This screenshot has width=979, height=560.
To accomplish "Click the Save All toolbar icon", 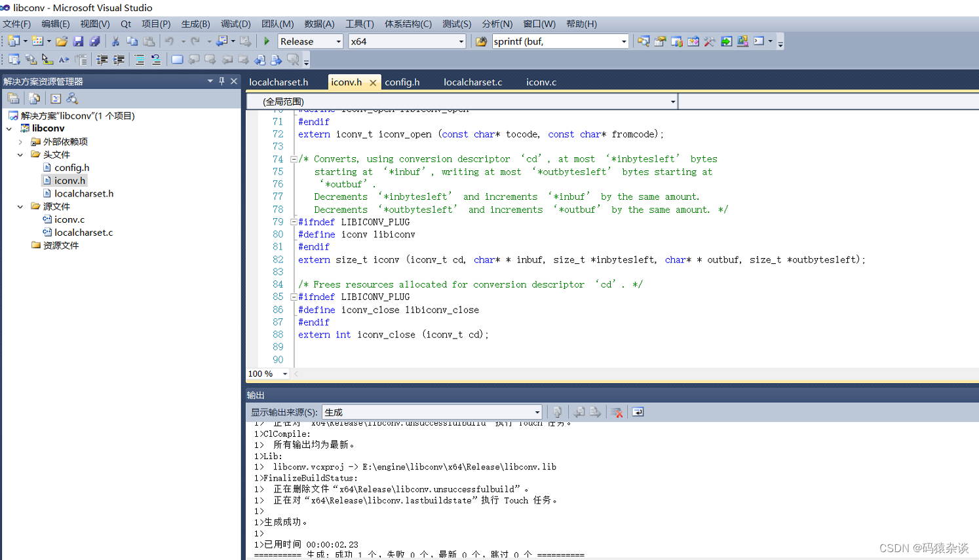I will [x=95, y=41].
